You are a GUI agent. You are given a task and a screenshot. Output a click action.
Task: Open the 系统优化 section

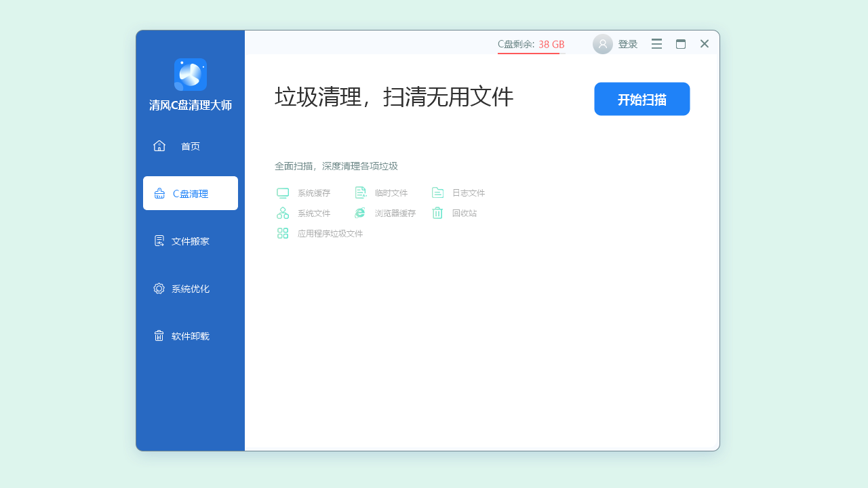pyautogui.click(x=190, y=288)
